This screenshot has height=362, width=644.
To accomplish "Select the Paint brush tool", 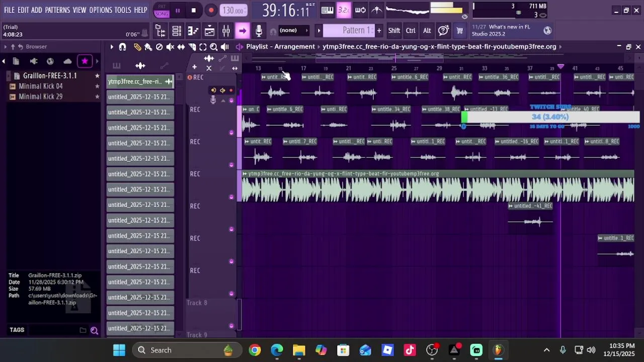I will 148,47.
